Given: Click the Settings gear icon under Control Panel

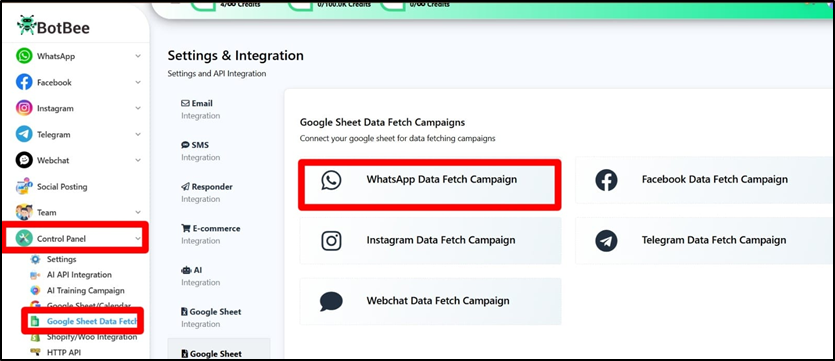Looking at the screenshot, I should [35, 259].
